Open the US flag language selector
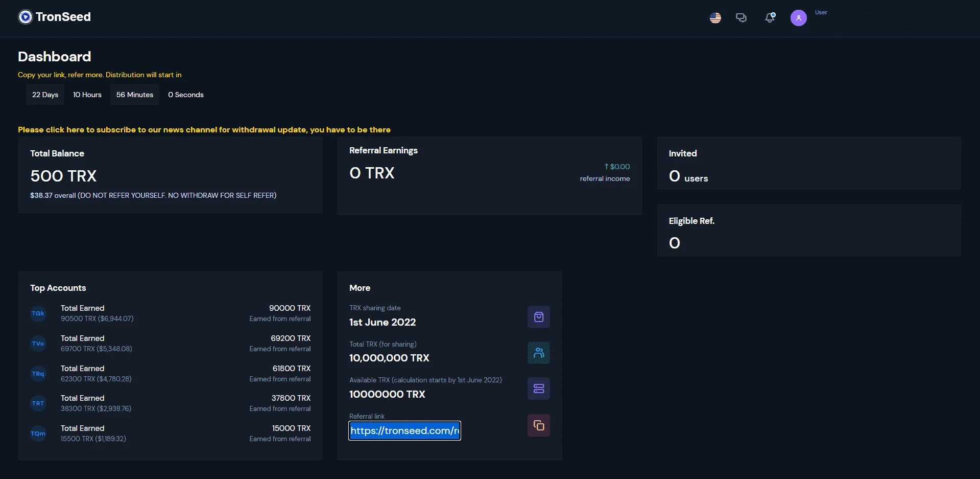The image size is (980, 479). click(715, 18)
